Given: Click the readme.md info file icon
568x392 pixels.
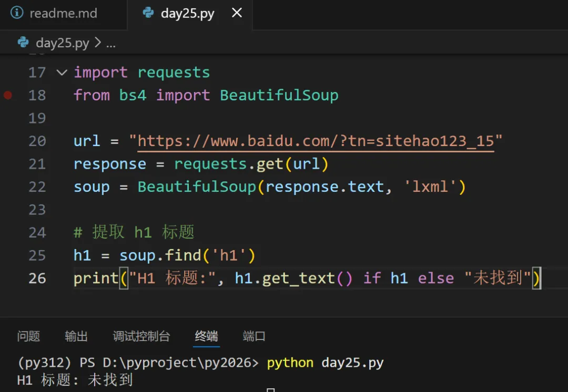Looking at the screenshot, I should click(17, 13).
